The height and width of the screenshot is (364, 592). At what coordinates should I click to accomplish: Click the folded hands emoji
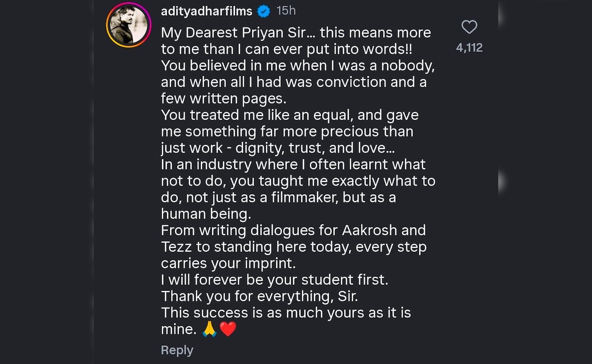209,329
